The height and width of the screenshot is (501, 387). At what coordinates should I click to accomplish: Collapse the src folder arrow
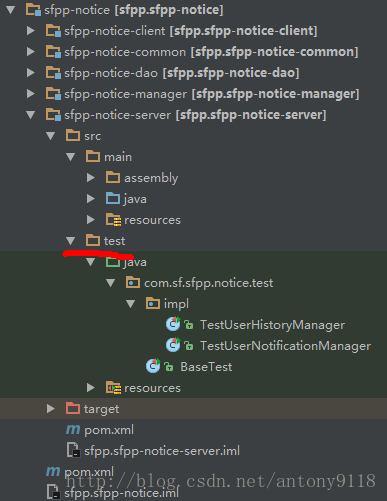(x=51, y=136)
